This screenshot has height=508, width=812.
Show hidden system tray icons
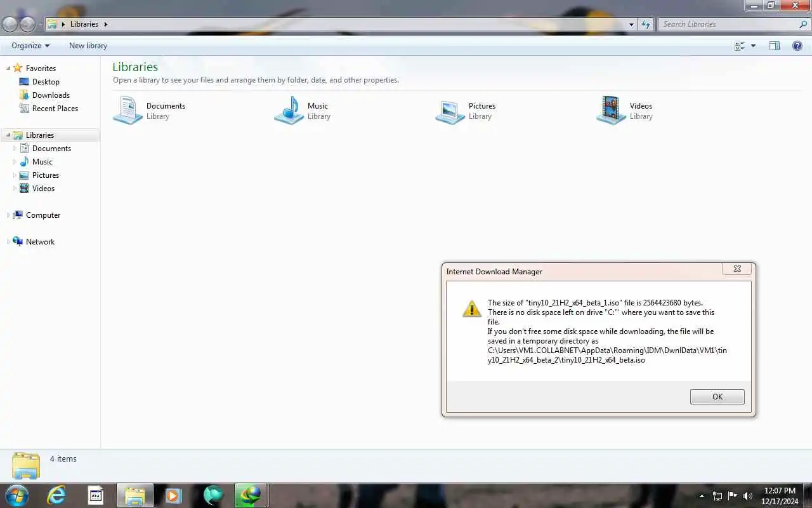(702, 496)
